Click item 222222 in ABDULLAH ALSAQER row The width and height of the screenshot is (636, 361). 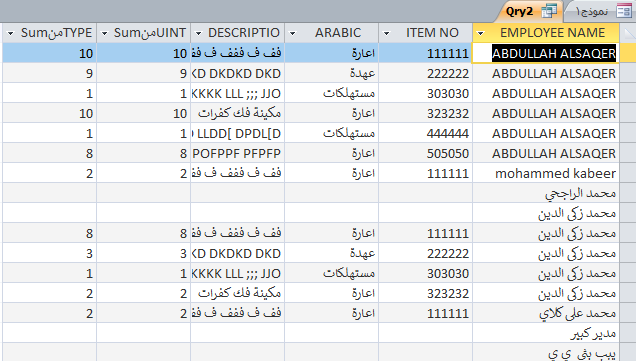425,73
